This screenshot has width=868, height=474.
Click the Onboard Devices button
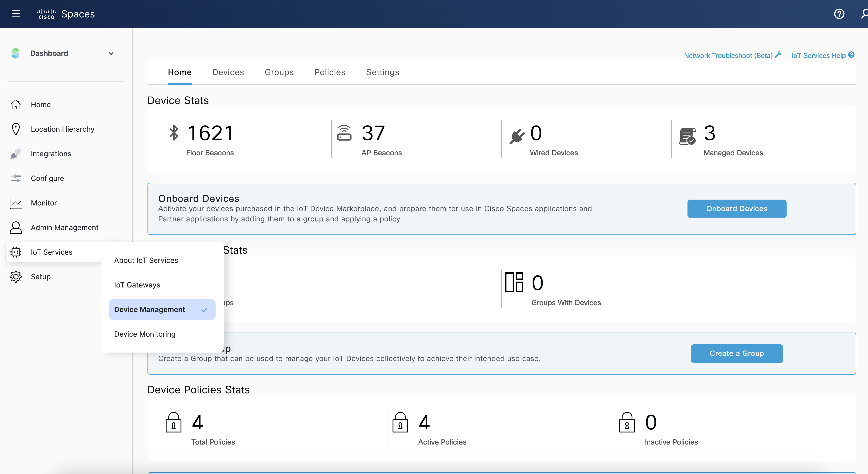tap(737, 209)
